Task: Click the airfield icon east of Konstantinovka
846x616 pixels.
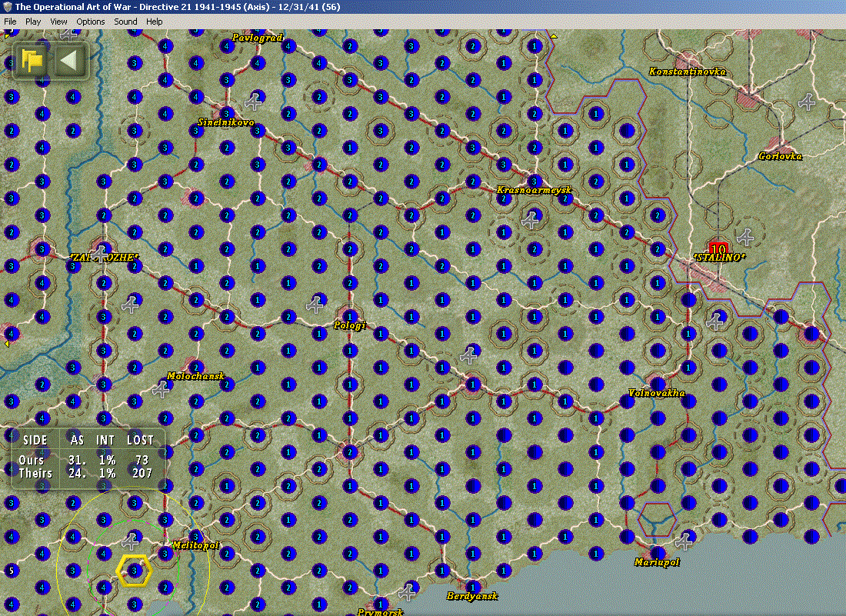Action: tap(807, 101)
